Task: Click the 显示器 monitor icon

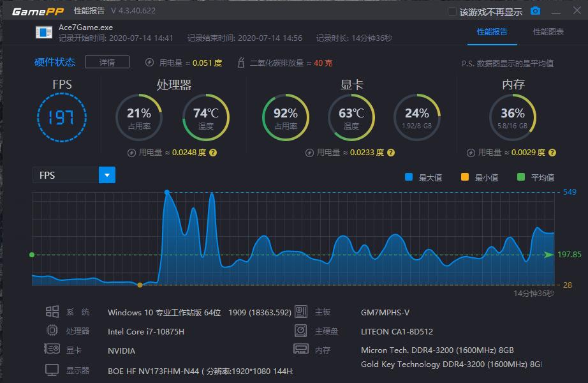Action: tap(54, 369)
